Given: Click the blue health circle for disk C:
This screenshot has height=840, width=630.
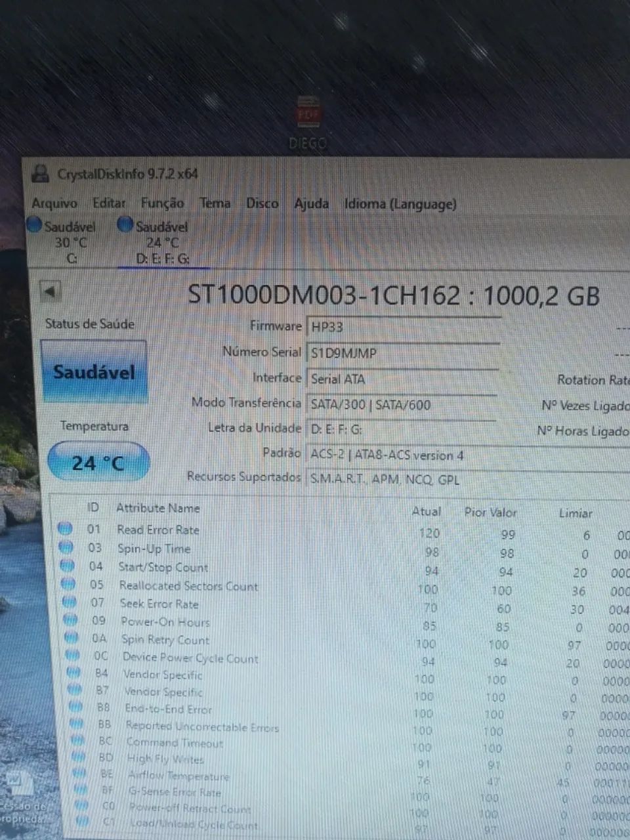Looking at the screenshot, I should pos(35,225).
